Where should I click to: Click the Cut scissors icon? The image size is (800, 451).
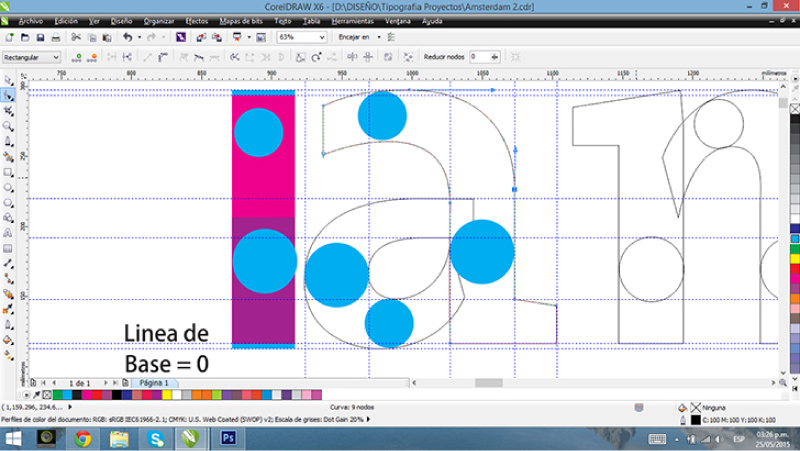(75, 37)
